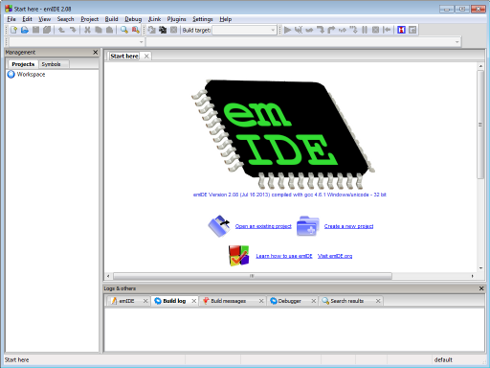This screenshot has width=490, height=368.
Task: Click the Cut scissors icon
Action: coord(87,30)
